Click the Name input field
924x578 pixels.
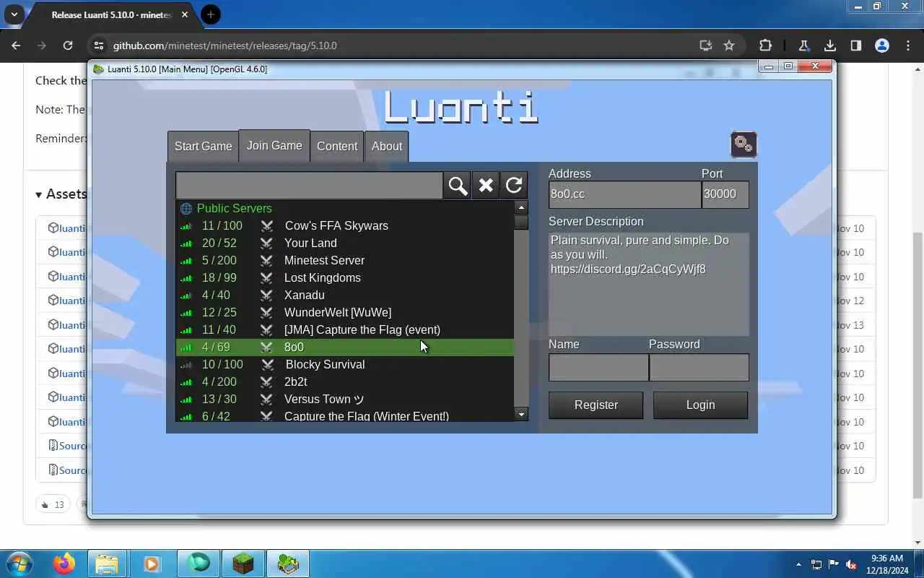[598, 368]
